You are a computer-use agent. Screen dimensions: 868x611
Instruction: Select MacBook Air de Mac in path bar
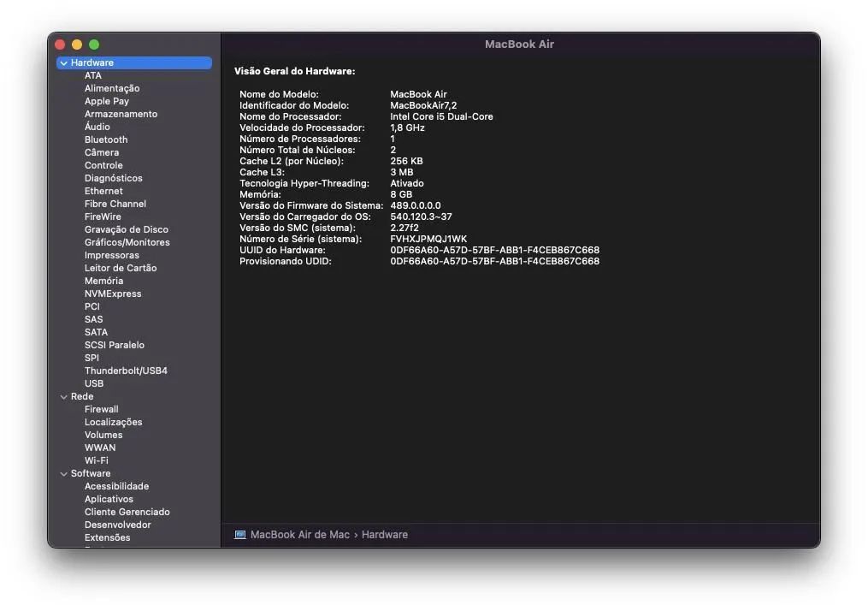[x=299, y=535]
